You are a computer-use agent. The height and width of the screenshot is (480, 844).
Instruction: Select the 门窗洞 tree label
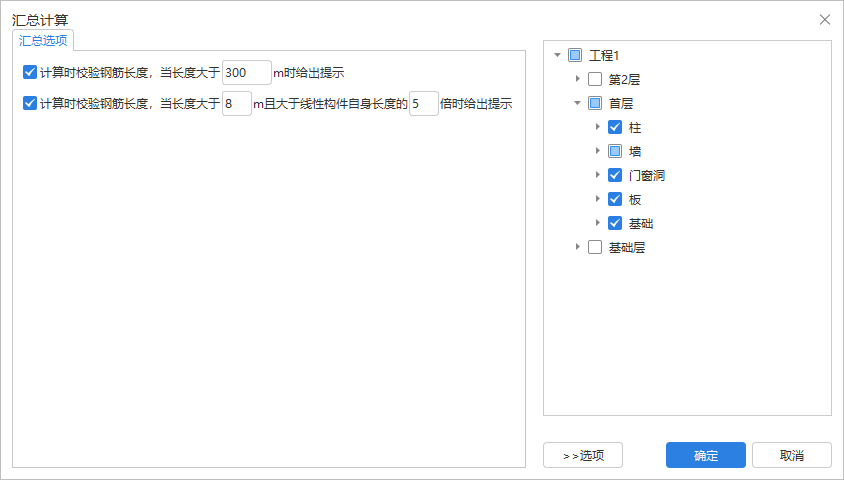646,175
